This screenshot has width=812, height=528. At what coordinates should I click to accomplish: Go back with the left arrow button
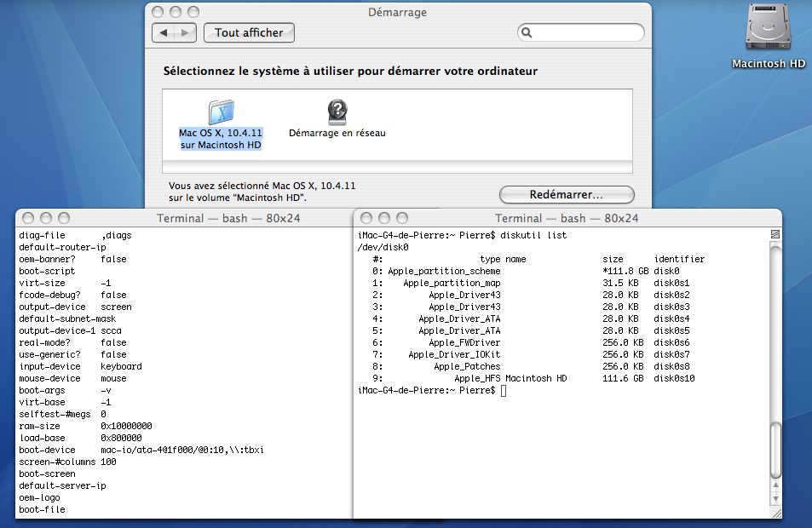(164, 32)
